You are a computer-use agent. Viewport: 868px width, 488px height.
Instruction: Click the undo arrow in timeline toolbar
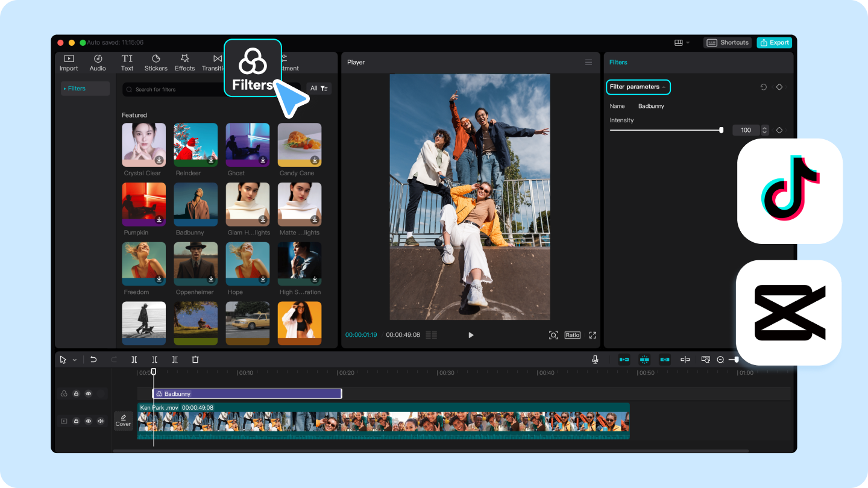(93, 360)
